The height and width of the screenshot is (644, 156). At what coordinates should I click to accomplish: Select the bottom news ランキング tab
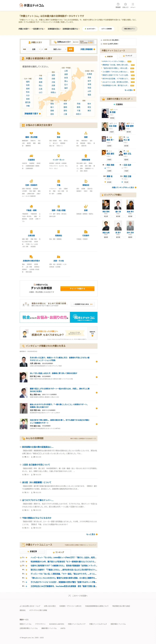coord(58,552)
